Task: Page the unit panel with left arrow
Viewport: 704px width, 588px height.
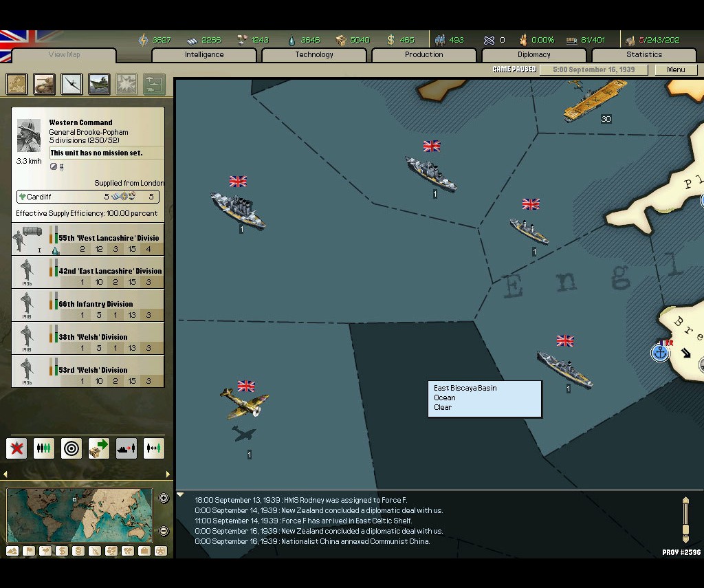Action: pyautogui.click(x=5, y=474)
